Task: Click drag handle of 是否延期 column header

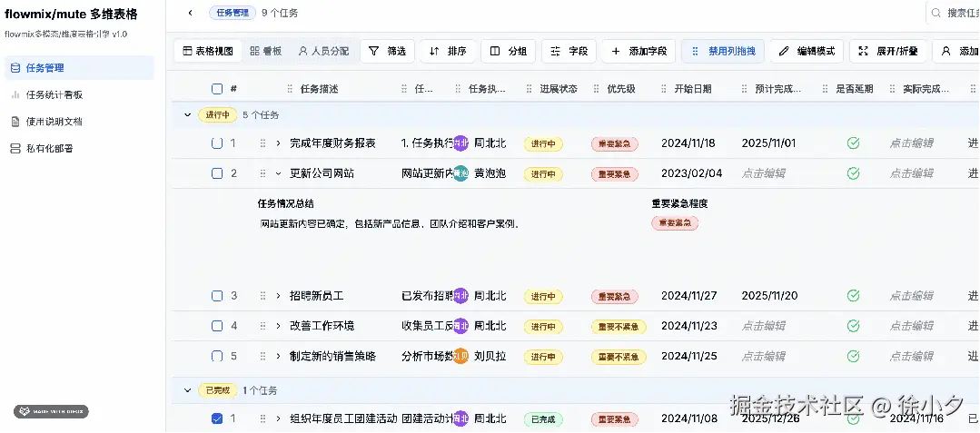Action: pos(825,89)
